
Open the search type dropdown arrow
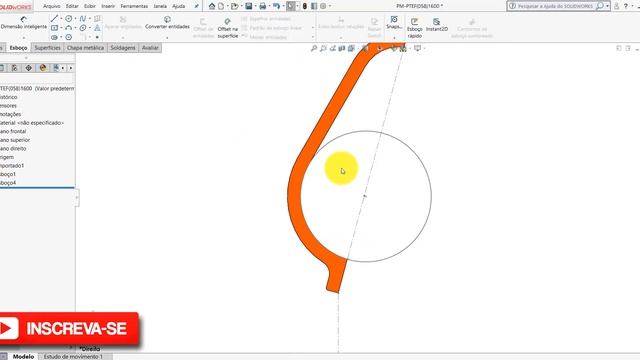(607, 6)
